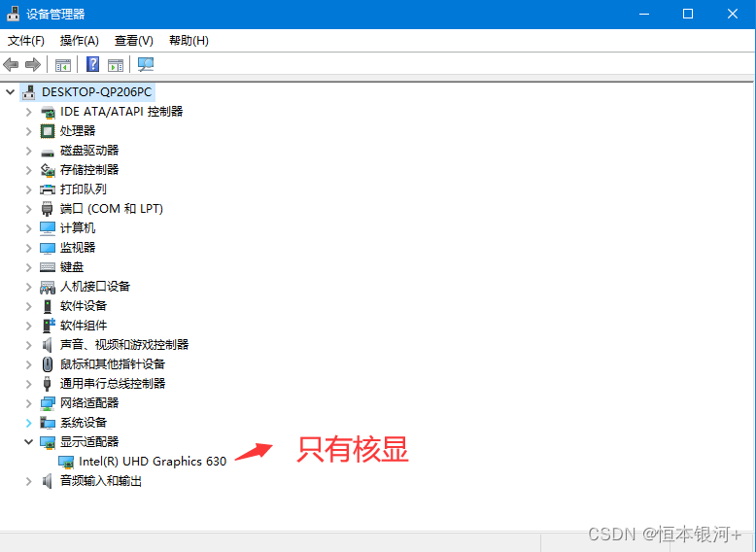This screenshot has width=756, height=552.
Task: Select the 存储控制器 label
Action: 89,170
